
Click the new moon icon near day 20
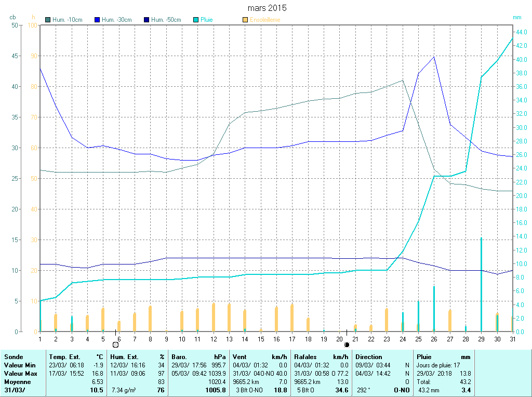pyautogui.click(x=347, y=344)
